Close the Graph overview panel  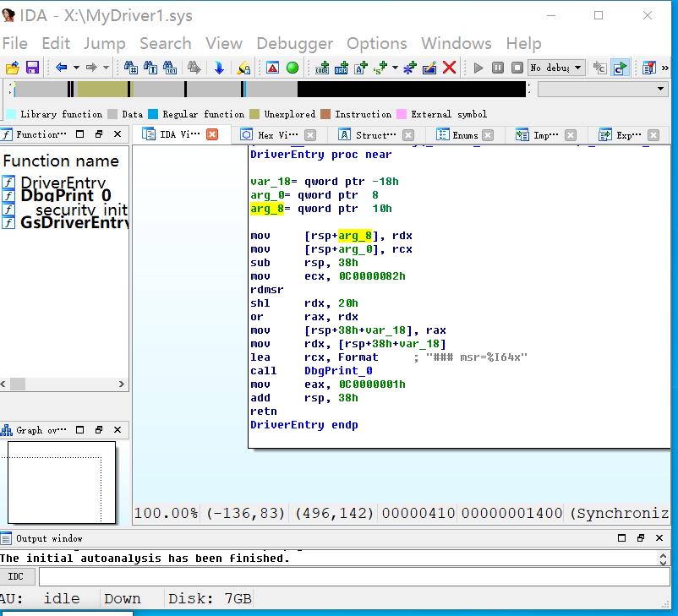[118, 430]
